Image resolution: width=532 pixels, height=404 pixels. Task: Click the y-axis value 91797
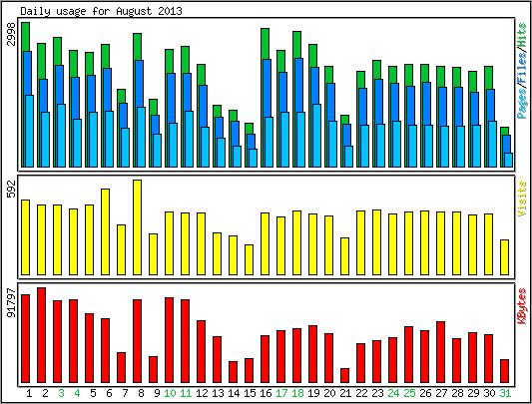(11, 302)
